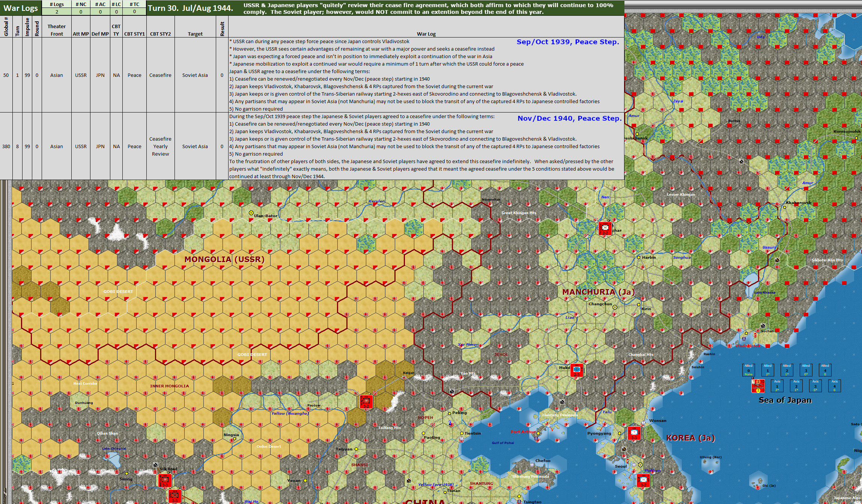Select the Axis 1 sea box
This screenshot has height=504, width=862.
click(x=777, y=385)
